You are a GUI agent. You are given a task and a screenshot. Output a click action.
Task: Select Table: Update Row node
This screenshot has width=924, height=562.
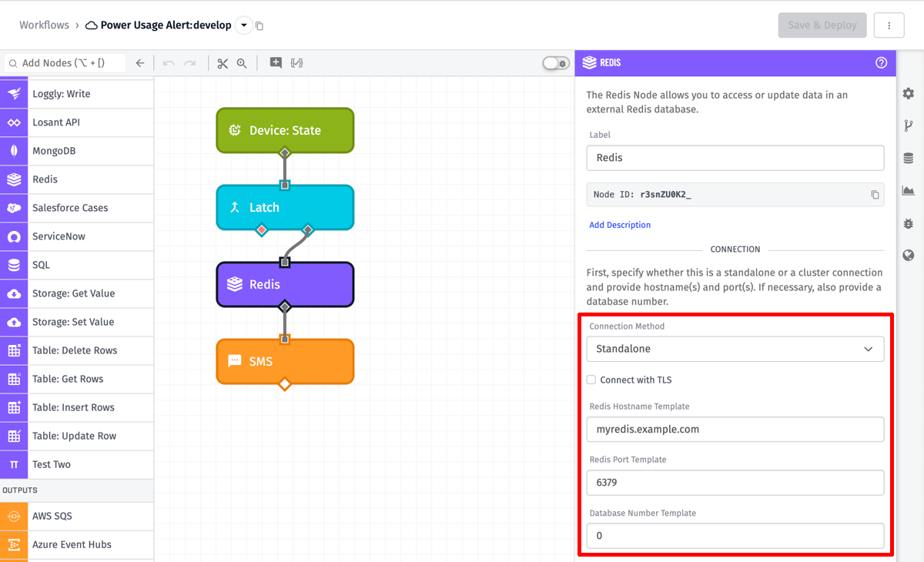coord(77,436)
